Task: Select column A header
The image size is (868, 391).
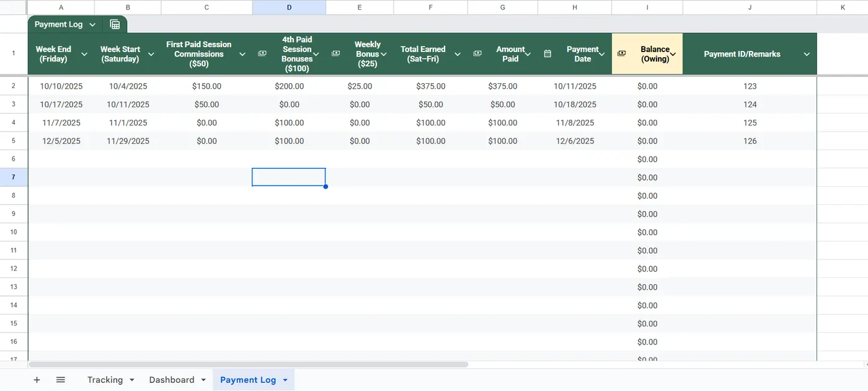Action: coord(61,7)
